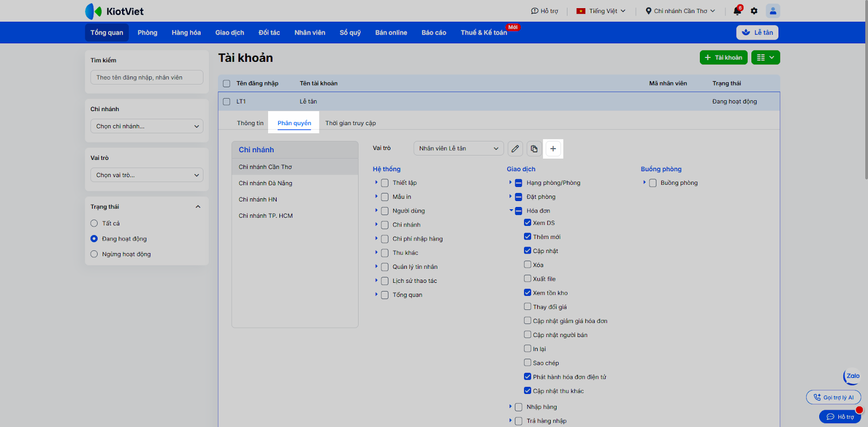The width and height of the screenshot is (868, 427).
Task: Check the Thay đổi giá permission
Action: pyautogui.click(x=527, y=306)
